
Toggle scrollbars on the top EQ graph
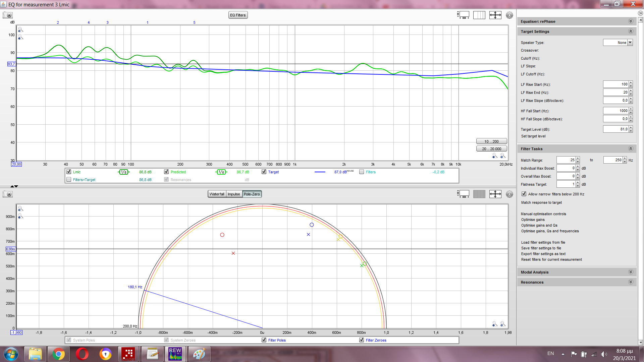point(463,15)
